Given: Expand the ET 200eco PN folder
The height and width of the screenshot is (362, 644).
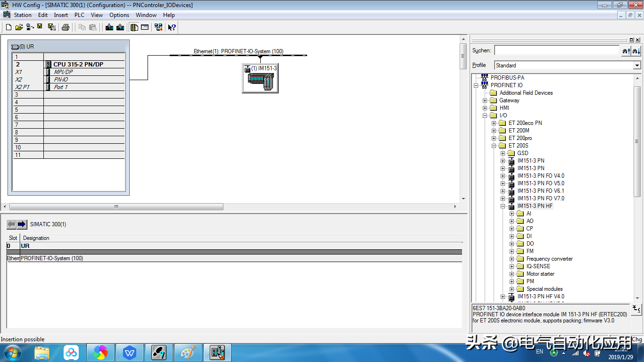Looking at the screenshot, I should [x=494, y=123].
